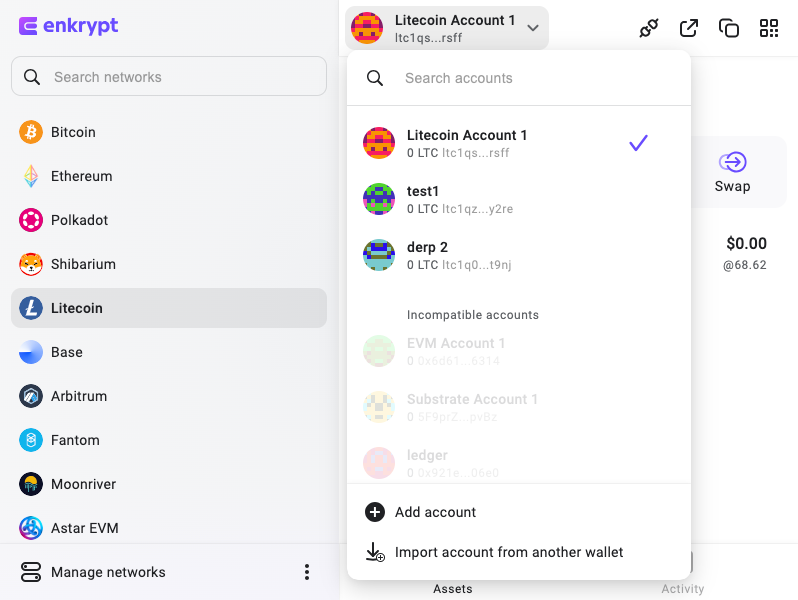Copy address with the copy icon
Viewport: 798px width, 600px height.
pyautogui.click(x=729, y=28)
